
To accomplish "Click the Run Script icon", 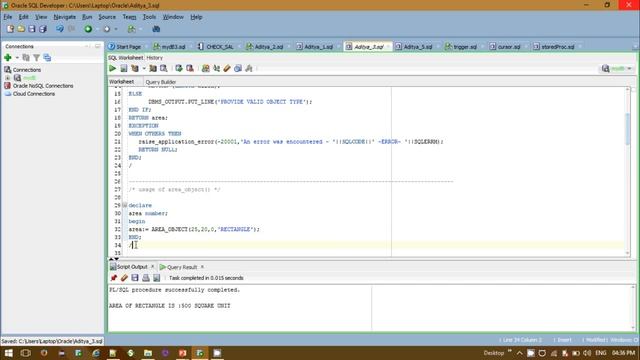I will click(x=124, y=69).
